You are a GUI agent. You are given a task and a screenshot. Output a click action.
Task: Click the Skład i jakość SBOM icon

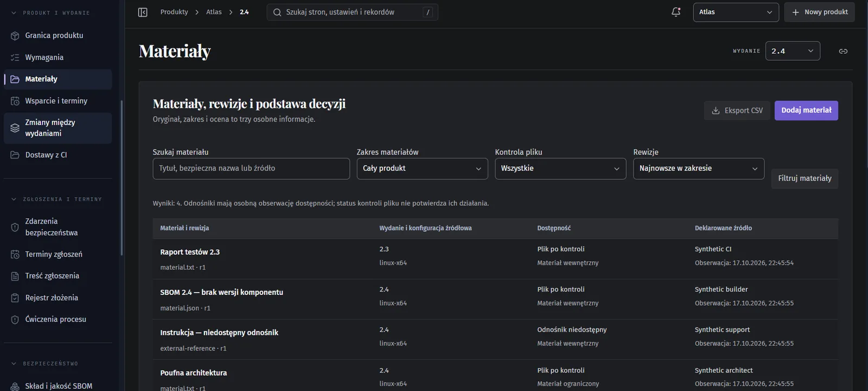tap(15, 386)
